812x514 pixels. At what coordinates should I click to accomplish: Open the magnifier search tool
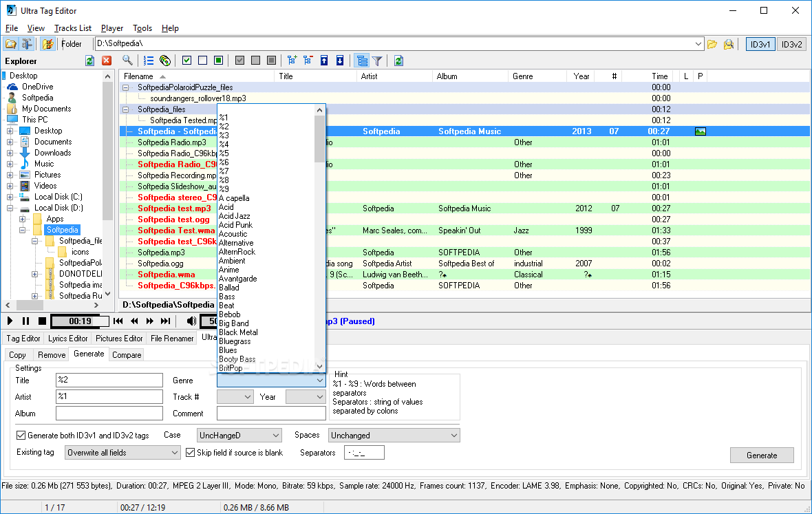[x=127, y=61]
